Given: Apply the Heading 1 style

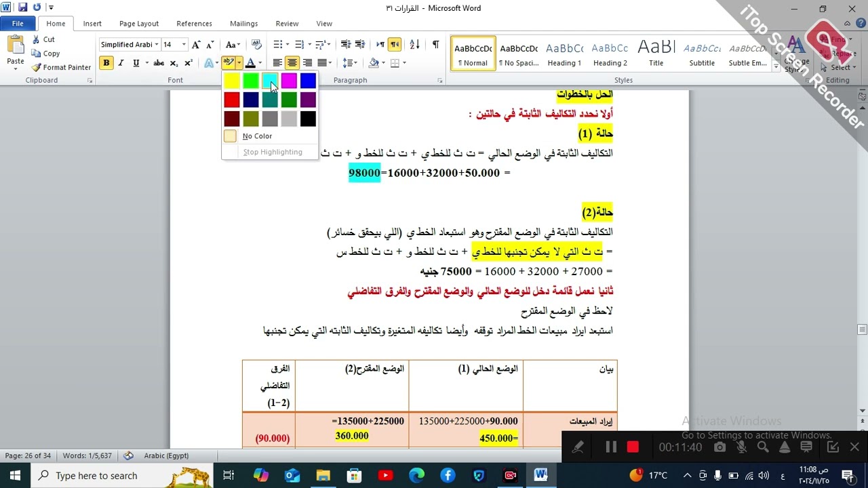Looking at the screenshot, I should point(564,54).
